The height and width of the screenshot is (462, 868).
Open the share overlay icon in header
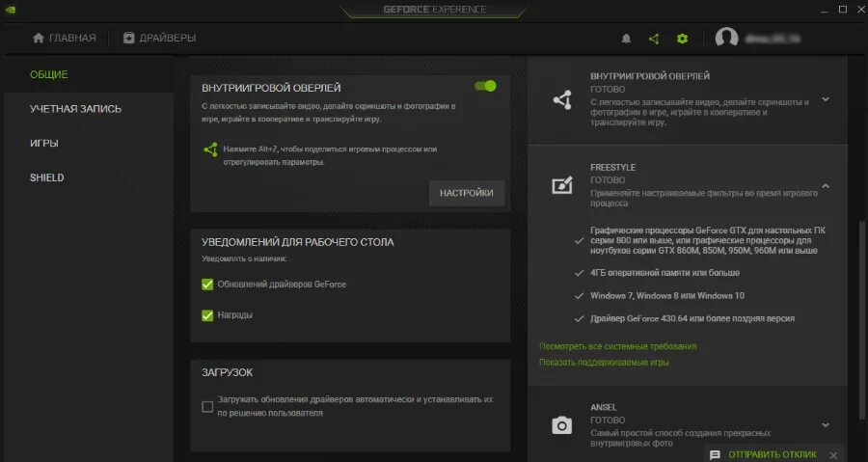point(654,39)
